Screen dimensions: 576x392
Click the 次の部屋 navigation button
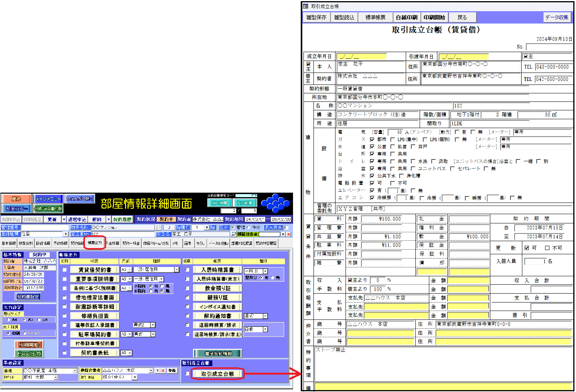(x=245, y=203)
